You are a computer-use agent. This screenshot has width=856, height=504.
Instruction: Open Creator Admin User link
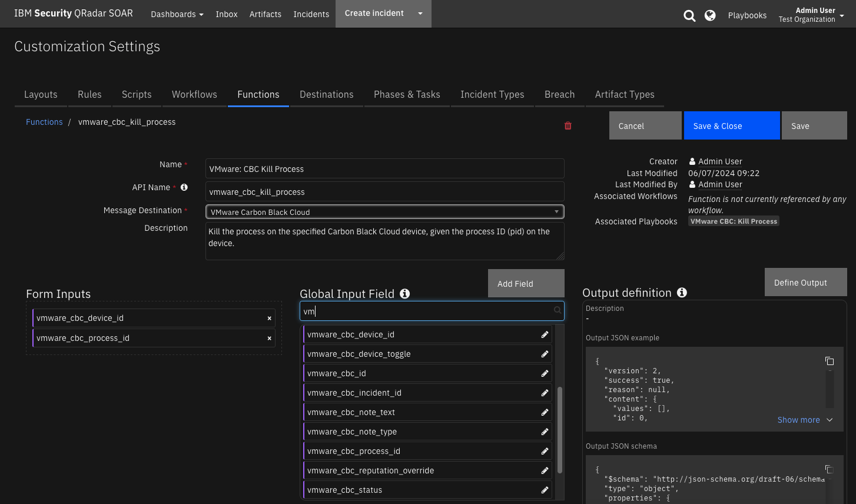point(720,161)
